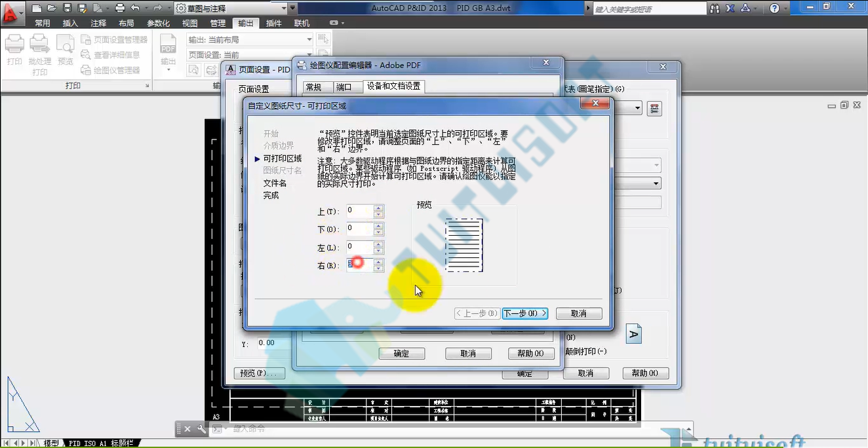
Task: Click 预览(P)... button in 页面设置 dialog
Action: tap(259, 373)
